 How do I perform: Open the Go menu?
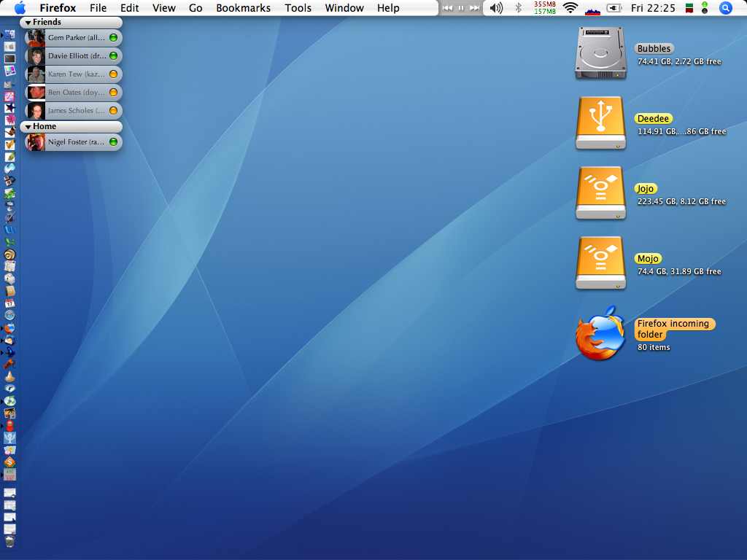pos(196,8)
